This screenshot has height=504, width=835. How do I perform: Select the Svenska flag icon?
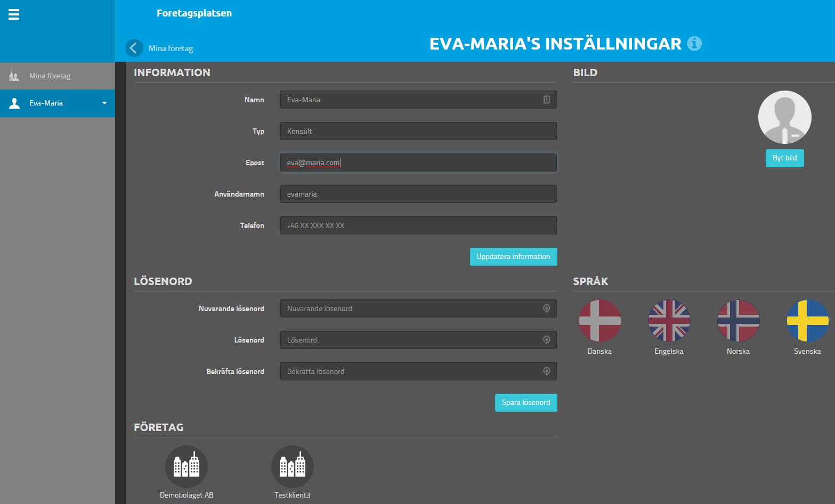(807, 321)
